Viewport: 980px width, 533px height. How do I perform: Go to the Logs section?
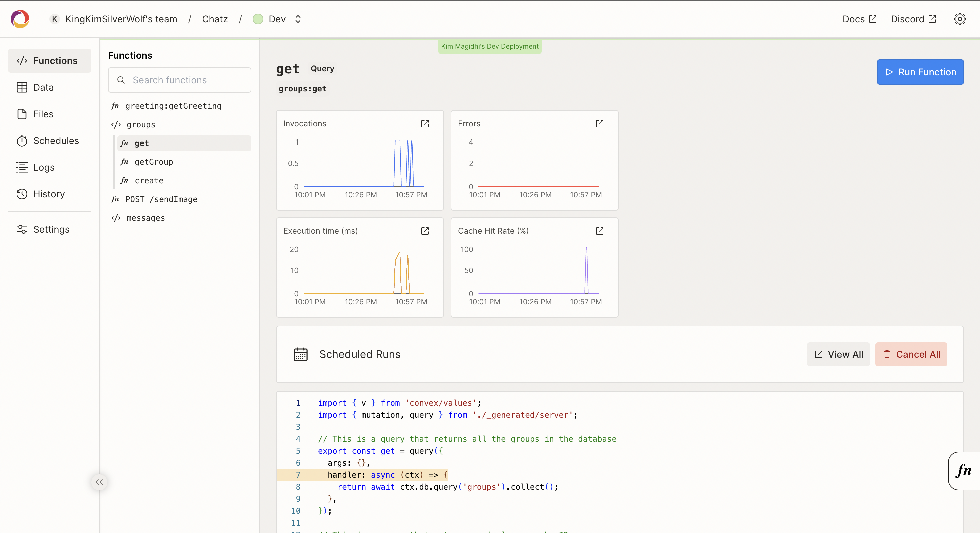(44, 167)
